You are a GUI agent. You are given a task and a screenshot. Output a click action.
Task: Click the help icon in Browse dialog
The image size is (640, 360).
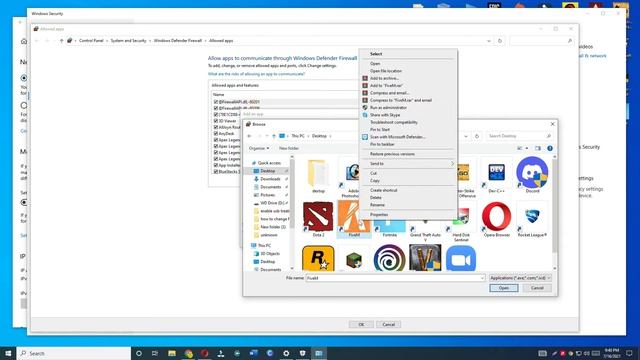(x=550, y=148)
